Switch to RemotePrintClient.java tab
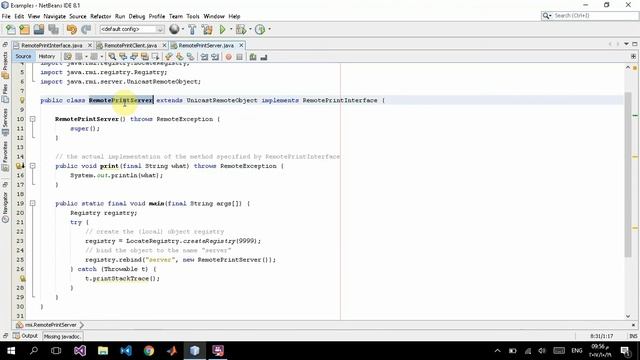 (x=131, y=45)
